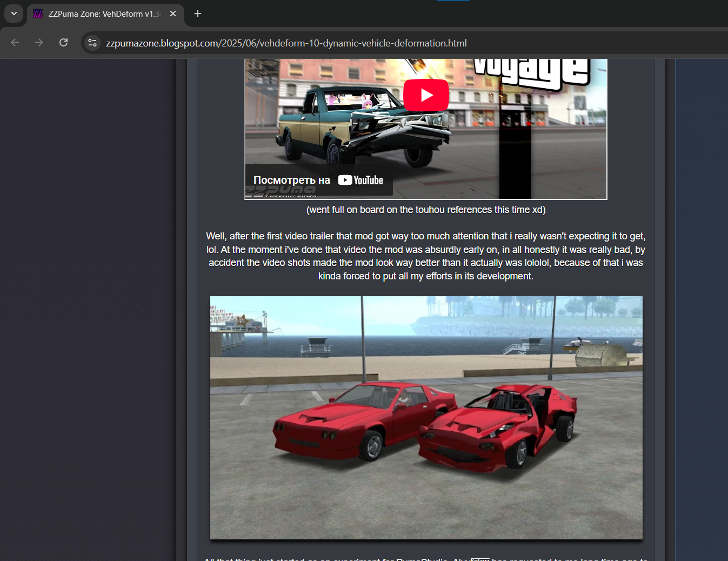This screenshot has height=561, width=728.
Task: Click the line starting "accident the video shots"
Action: [x=426, y=263]
